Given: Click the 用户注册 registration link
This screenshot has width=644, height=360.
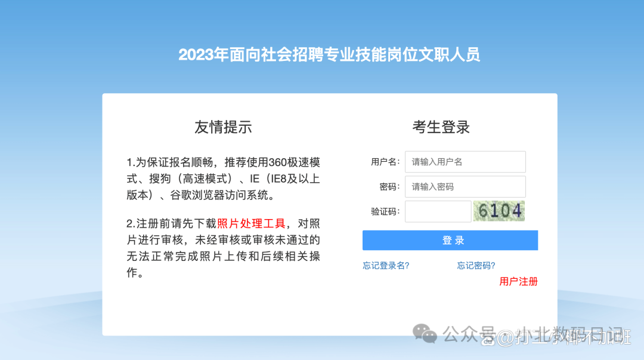Looking at the screenshot, I should click(518, 282).
